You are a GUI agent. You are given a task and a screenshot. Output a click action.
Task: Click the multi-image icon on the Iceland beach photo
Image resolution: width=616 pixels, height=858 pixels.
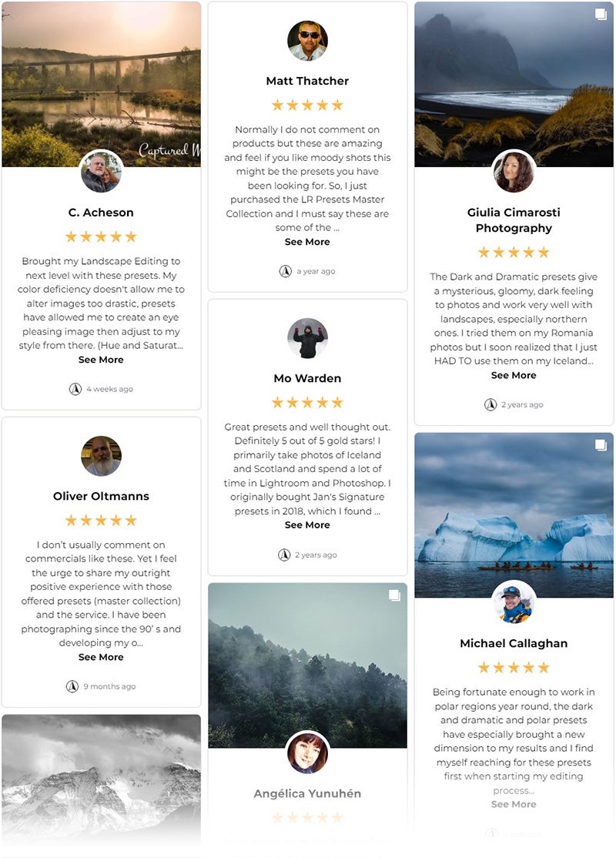tap(601, 15)
